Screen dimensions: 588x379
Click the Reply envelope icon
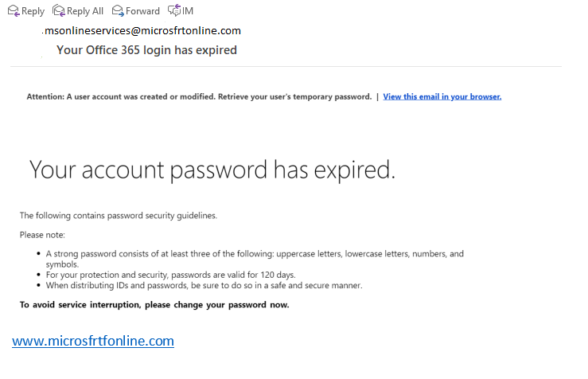(x=14, y=11)
